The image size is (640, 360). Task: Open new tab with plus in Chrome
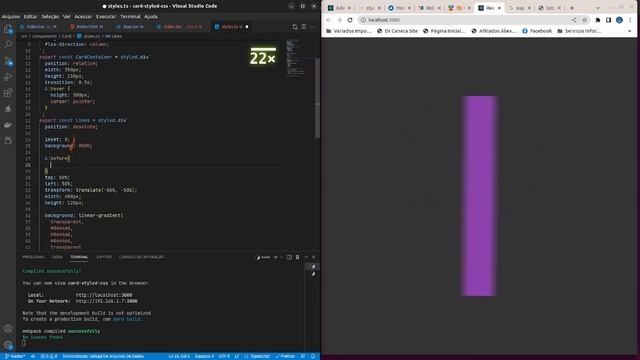572,8
